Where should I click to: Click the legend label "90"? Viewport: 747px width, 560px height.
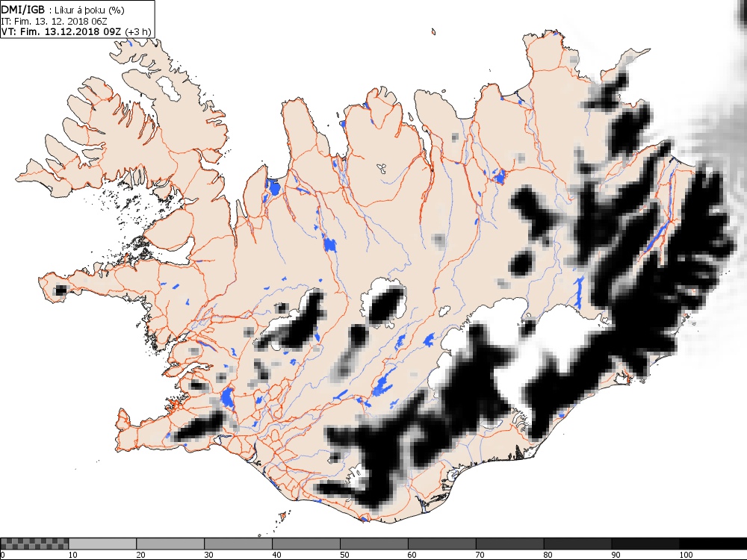click(x=616, y=555)
